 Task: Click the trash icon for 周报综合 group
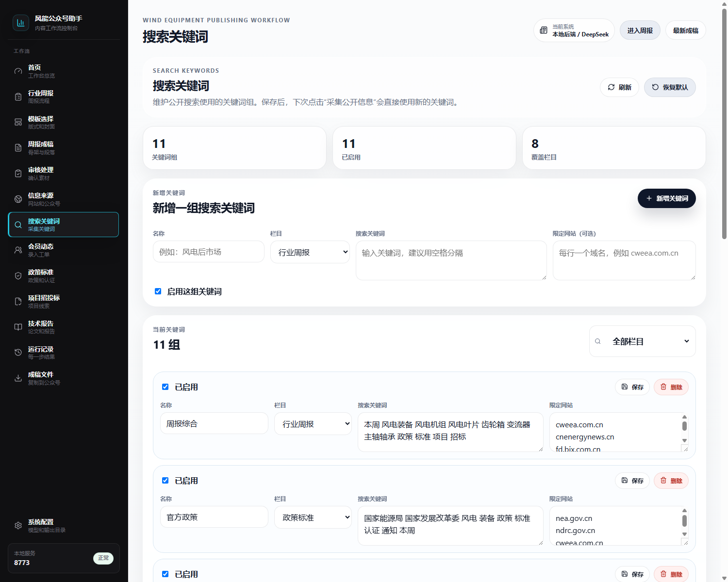pyautogui.click(x=663, y=387)
